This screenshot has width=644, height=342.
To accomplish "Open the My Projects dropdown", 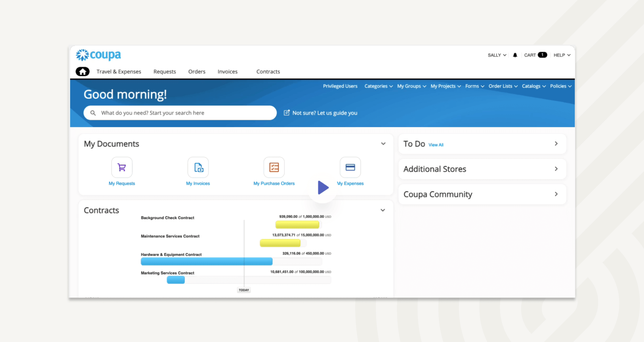I will tap(446, 86).
